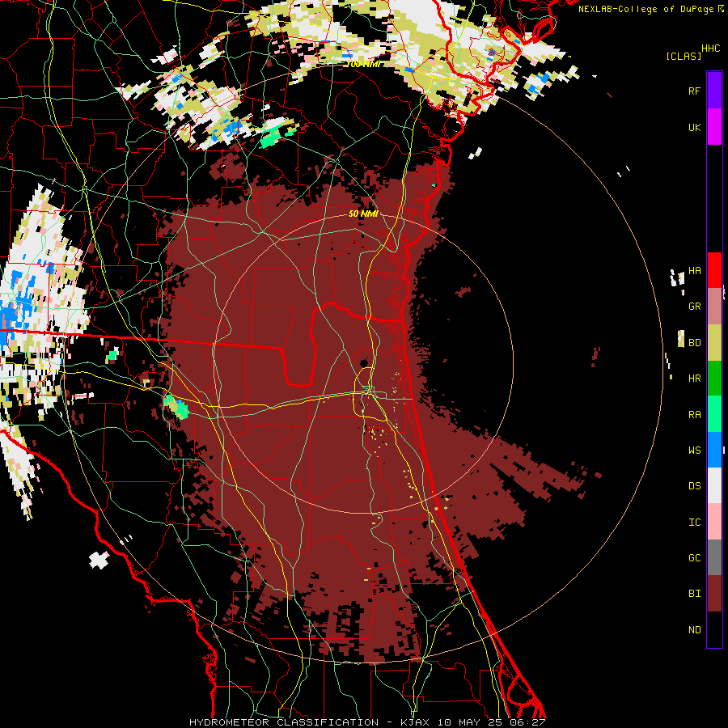
Task: Click the WS legend label
Action: (694, 451)
